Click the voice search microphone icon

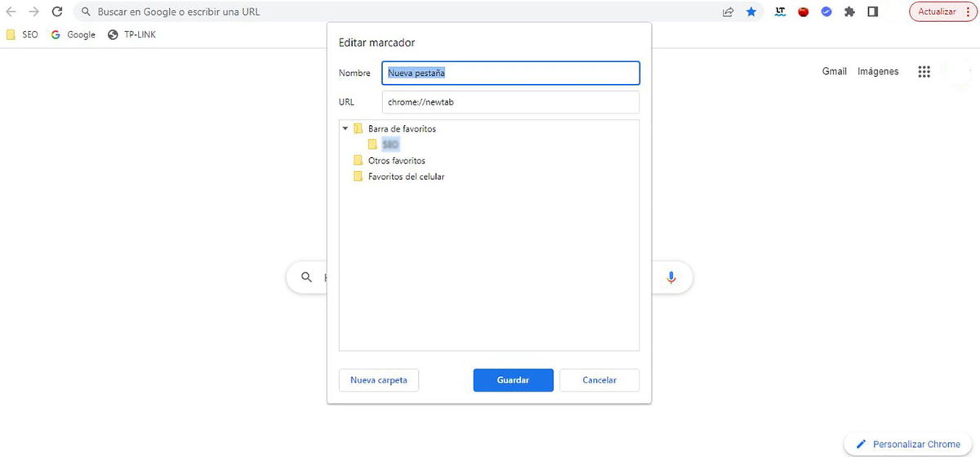[671, 277]
